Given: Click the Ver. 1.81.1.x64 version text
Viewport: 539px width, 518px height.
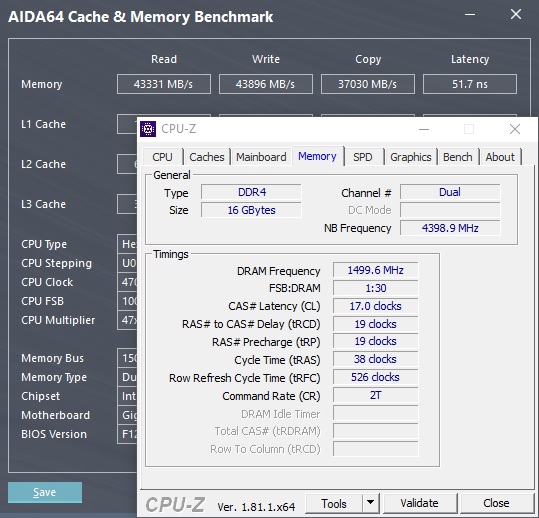Looking at the screenshot, I should tap(256, 507).
